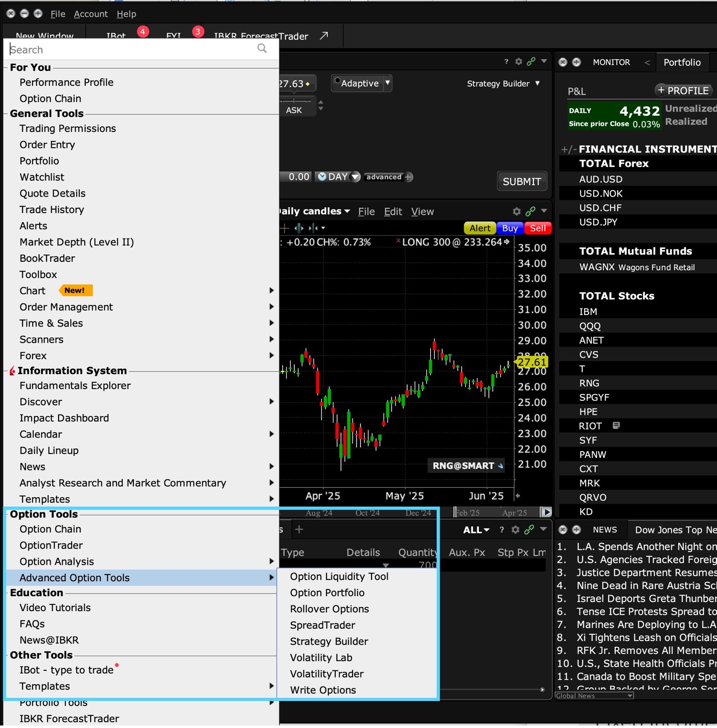Open the orders panel settings gear
The image size is (717, 728).
pos(515,529)
